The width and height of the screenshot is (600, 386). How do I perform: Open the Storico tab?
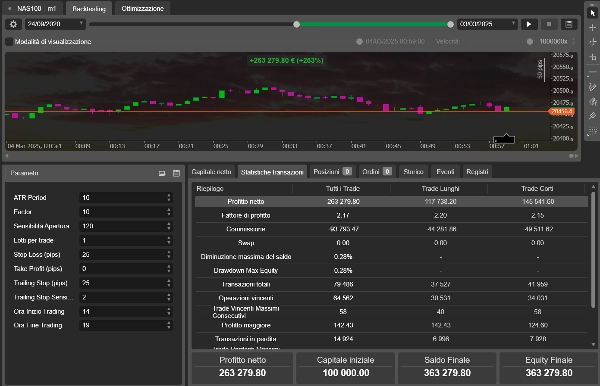pyautogui.click(x=413, y=172)
